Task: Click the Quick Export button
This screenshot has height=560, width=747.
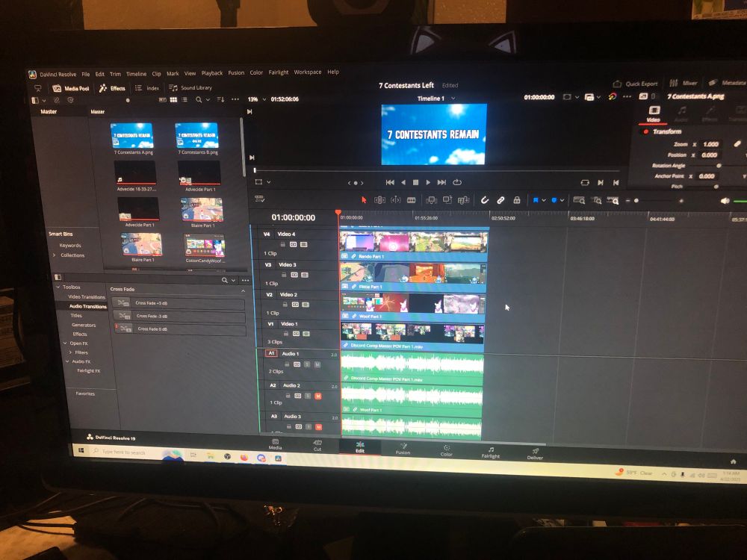Action: tap(636, 84)
